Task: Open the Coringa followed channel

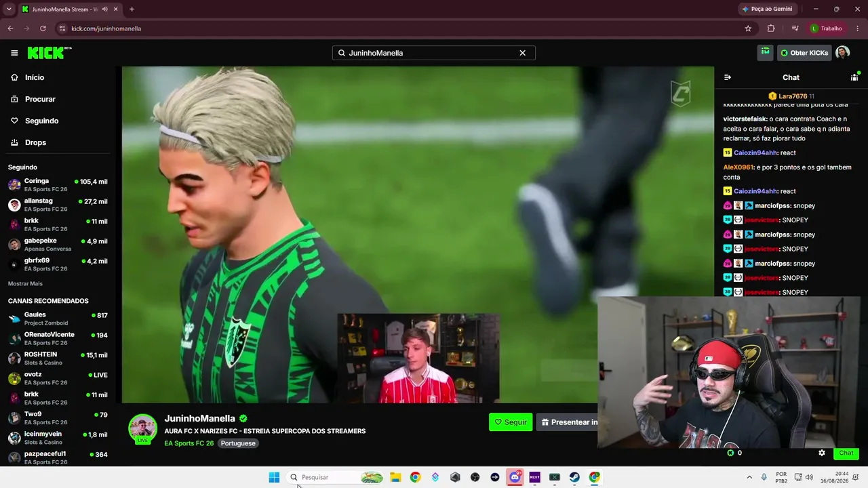Action: [x=58, y=185]
